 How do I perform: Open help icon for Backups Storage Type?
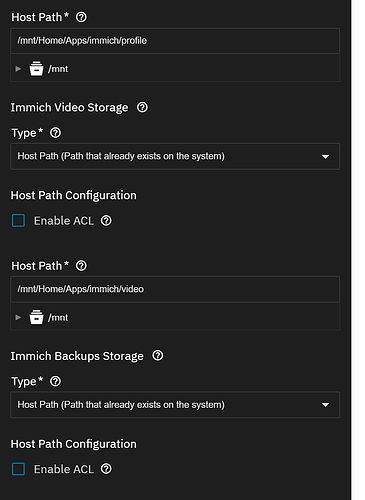[x=55, y=381]
